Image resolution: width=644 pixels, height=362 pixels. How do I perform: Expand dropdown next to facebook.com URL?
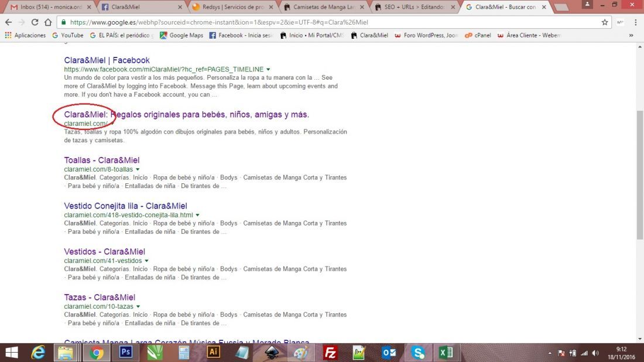[268, 70]
